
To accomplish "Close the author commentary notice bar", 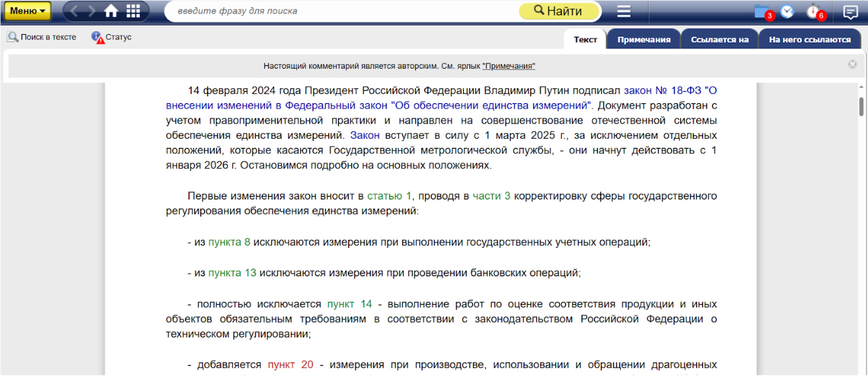I will pos(852,64).
